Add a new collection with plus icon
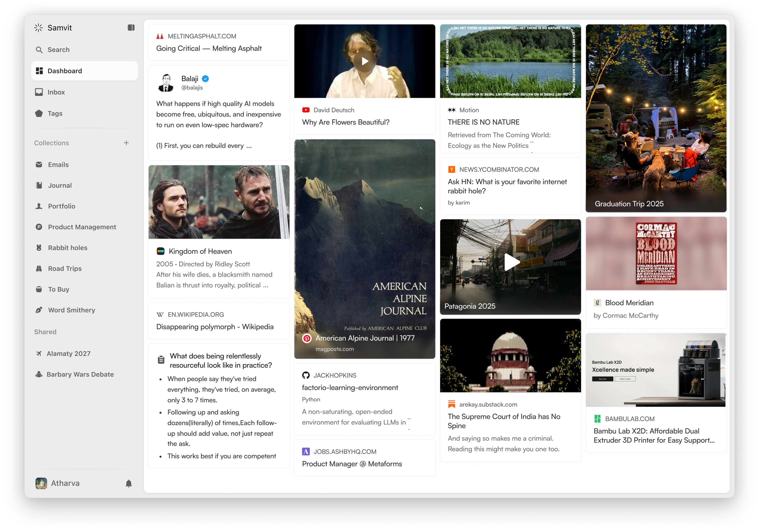This screenshot has width=759, height=532. pos(126,143)
